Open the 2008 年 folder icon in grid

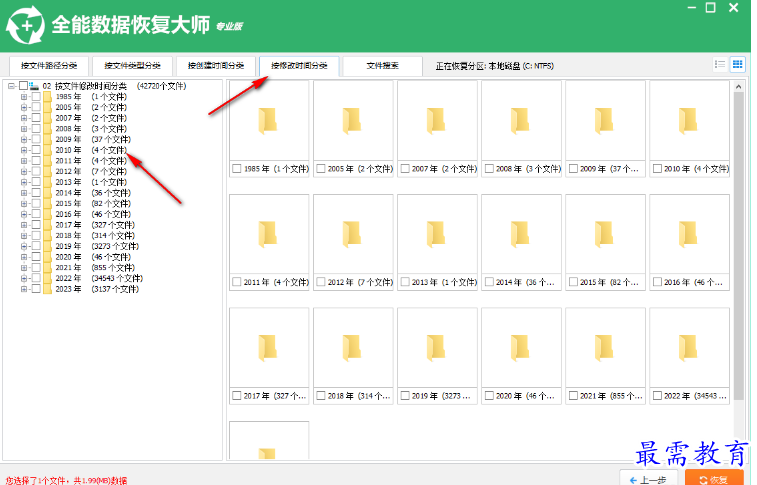[x=520, y=120]
